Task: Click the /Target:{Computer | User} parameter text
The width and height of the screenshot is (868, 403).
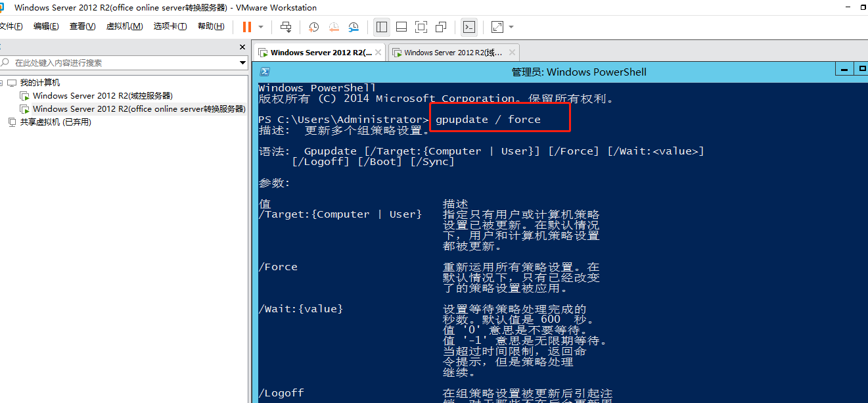Action: [340, 214]
